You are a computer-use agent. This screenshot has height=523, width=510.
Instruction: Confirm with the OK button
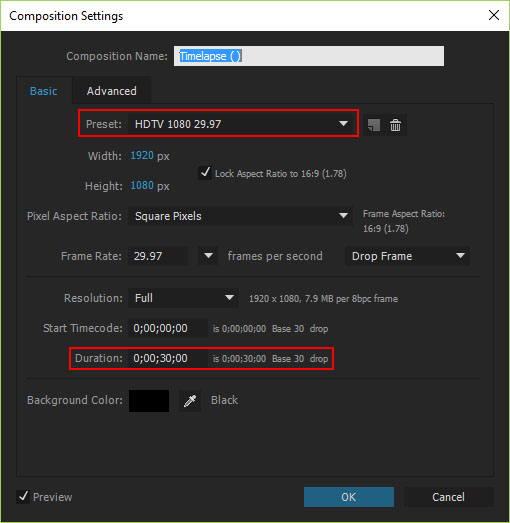pos(349,497)
